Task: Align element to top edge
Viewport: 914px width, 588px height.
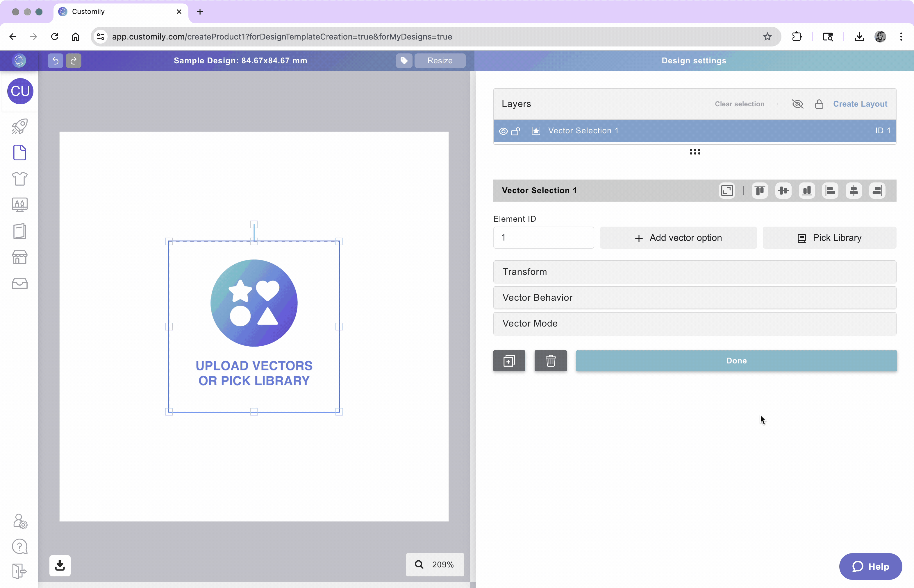Action: coord(760,191)
